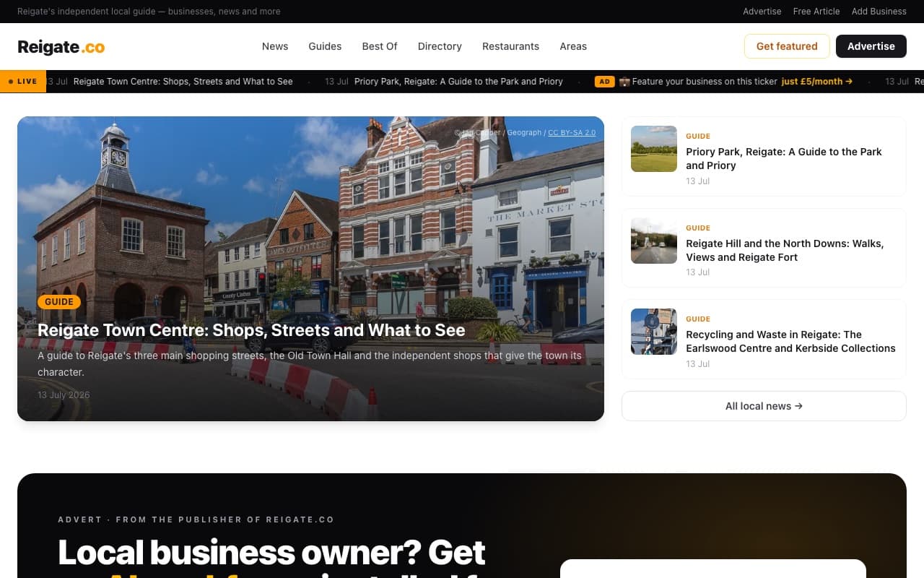
Task: Open Recycling and Waste in Reigate article
Action: point(790,341)
